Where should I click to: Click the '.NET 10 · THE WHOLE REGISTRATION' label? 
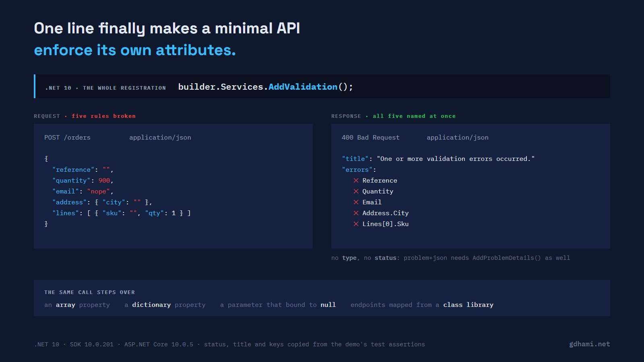pyautogui.click(x=105, y=88)
